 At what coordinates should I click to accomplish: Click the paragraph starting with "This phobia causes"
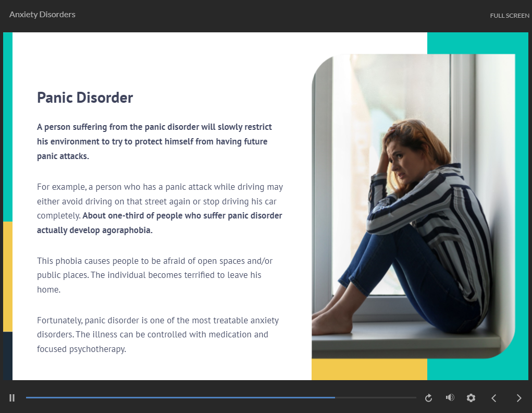[x=155, y=275]
